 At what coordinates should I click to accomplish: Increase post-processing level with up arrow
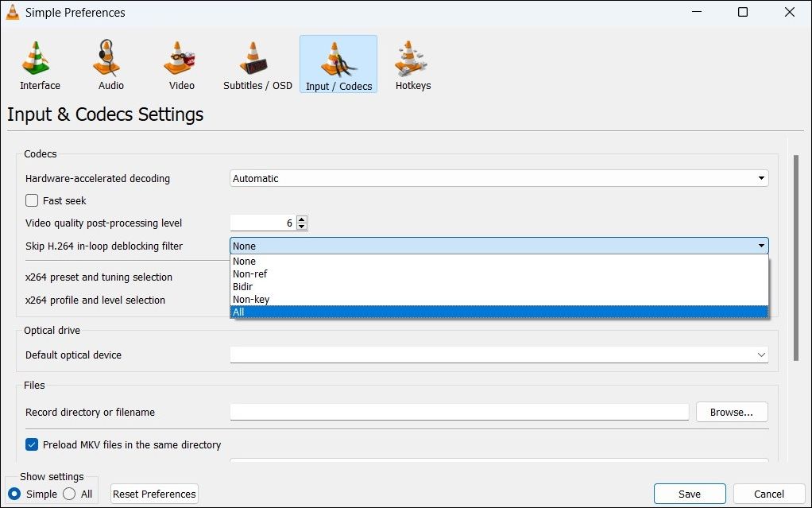[302, 219]
